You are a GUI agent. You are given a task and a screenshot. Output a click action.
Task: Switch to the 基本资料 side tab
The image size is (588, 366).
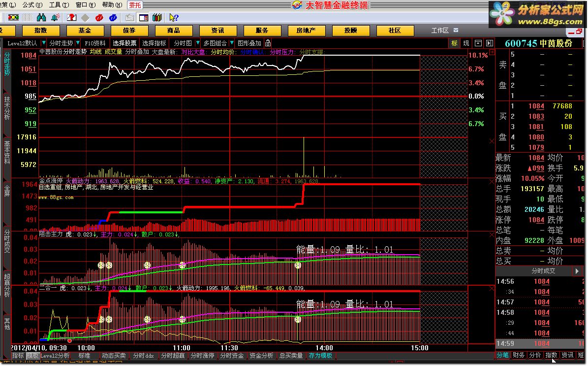7,152
